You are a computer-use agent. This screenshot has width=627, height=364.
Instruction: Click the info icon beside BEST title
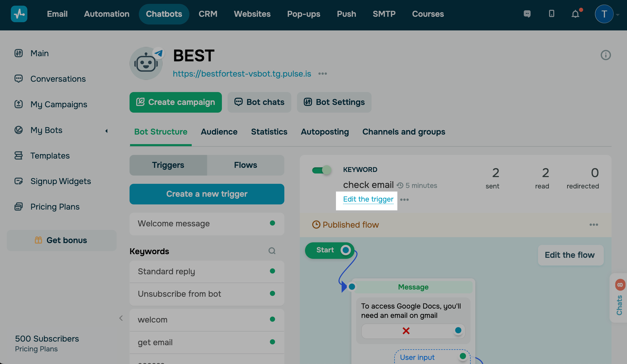[606, 55]
